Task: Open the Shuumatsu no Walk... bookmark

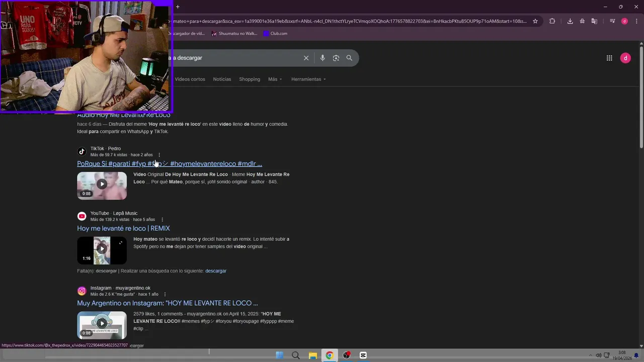Action: coord(234,34)
